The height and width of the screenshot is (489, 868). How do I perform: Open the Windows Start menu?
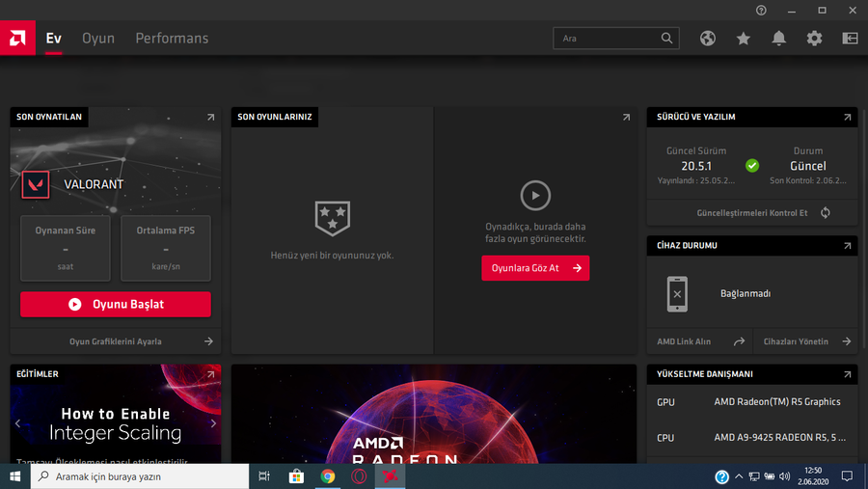[14, 476]
